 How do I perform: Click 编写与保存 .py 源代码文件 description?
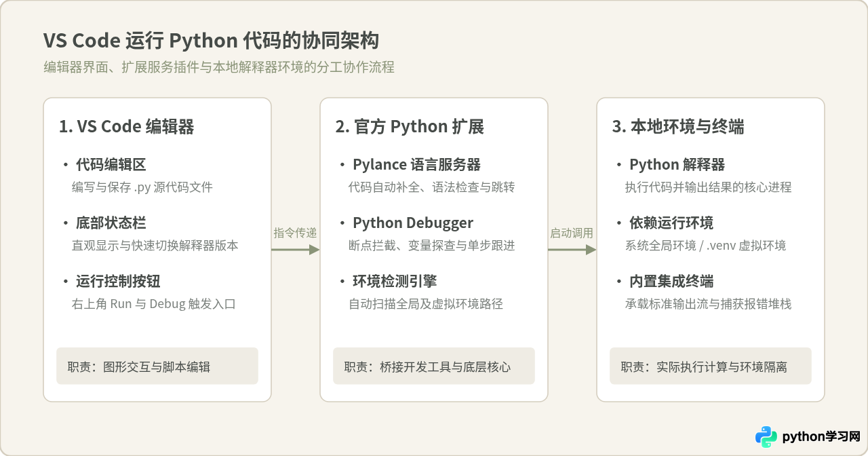(142, 187)
